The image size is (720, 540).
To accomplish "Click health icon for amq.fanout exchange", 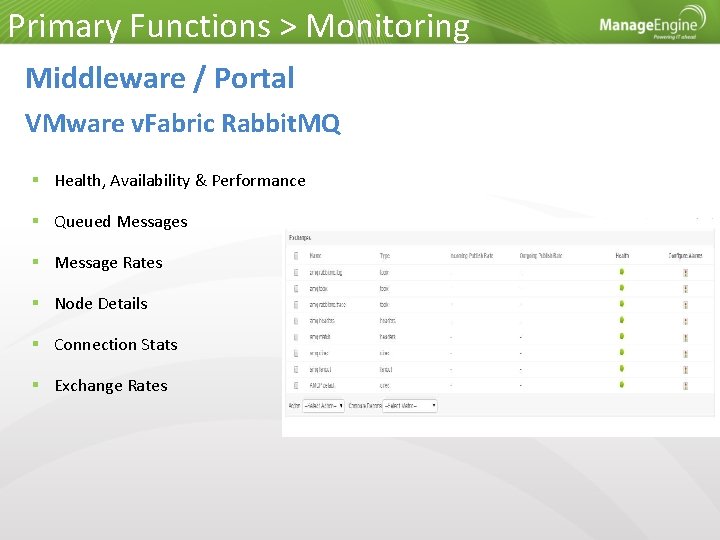I will coord(622,368).
